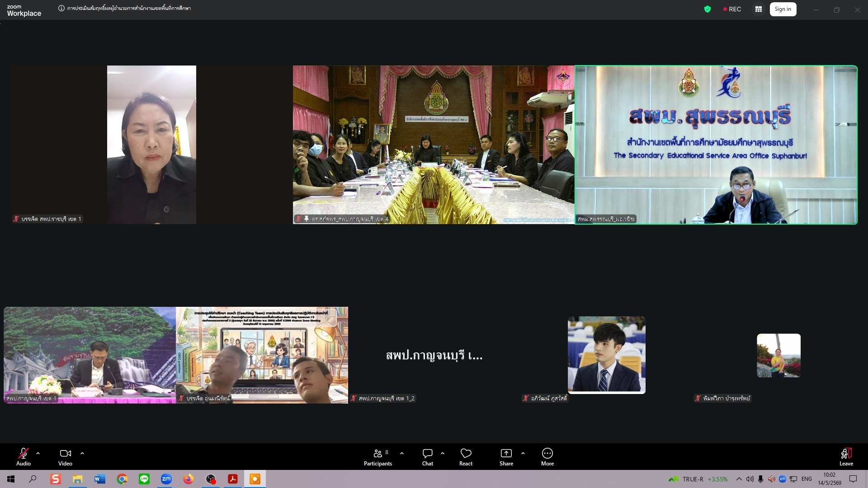The height and width of the screenshot is (488, 868).
Task: Open Zoom icon in system tray
Action: pyautogui.click(x=782, y=479)
